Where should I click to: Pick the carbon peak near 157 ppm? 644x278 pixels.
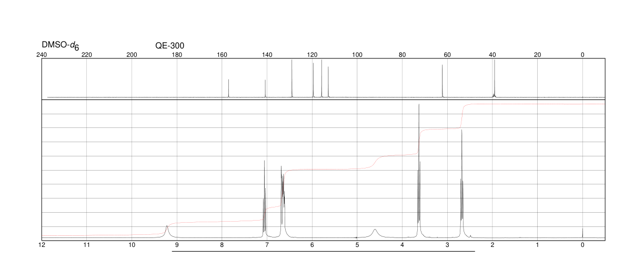click(229, 88)
